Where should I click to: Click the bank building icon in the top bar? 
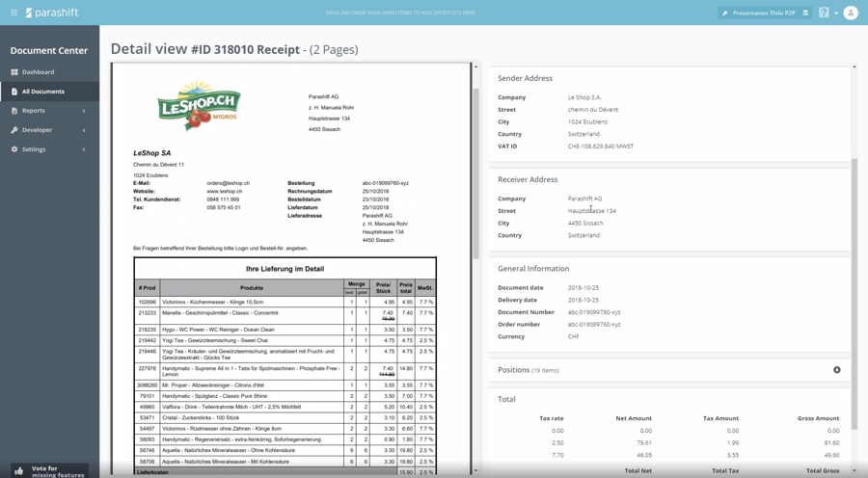click(x=805, y=13)
